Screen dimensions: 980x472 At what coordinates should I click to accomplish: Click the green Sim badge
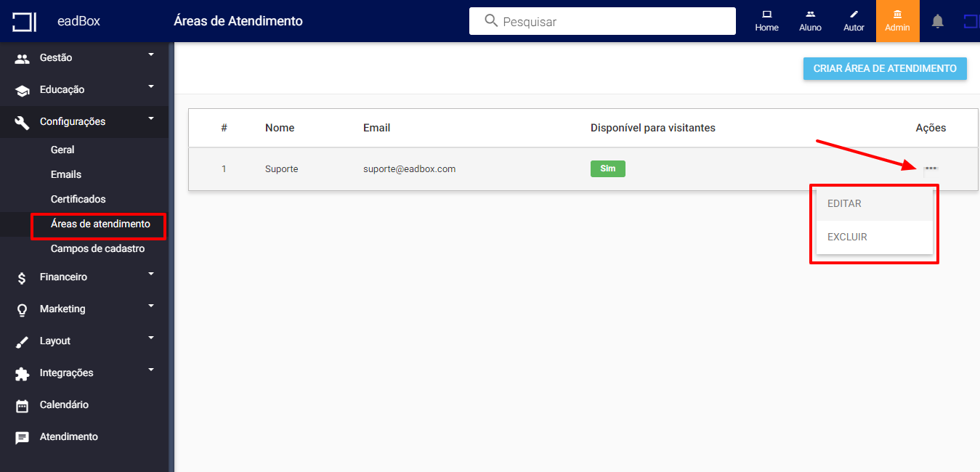click(608, 168)
